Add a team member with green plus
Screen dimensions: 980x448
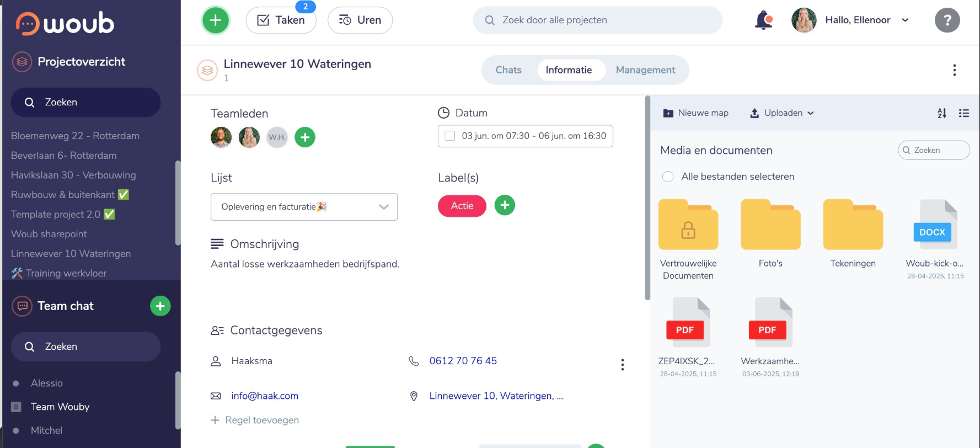[x=304, y=137]
